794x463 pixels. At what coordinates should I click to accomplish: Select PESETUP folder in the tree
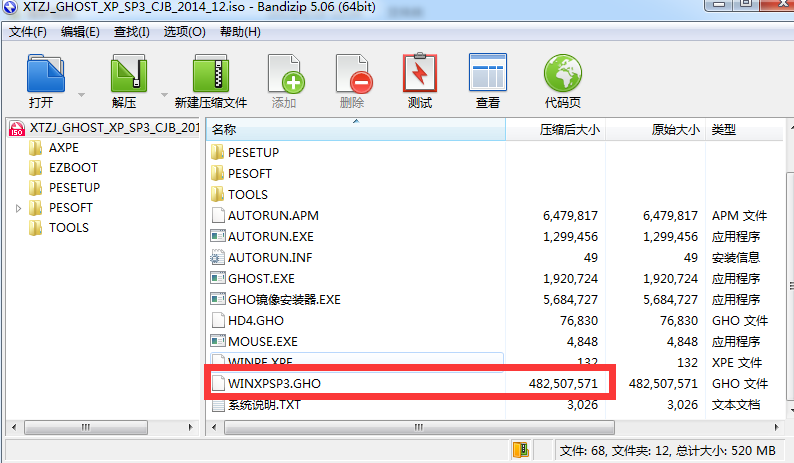(74, 188)
